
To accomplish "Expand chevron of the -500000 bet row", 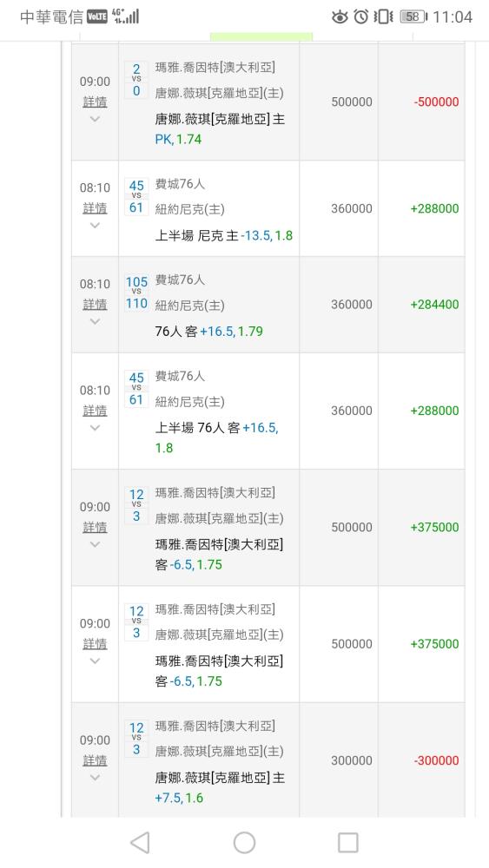I will coord(95,119).
